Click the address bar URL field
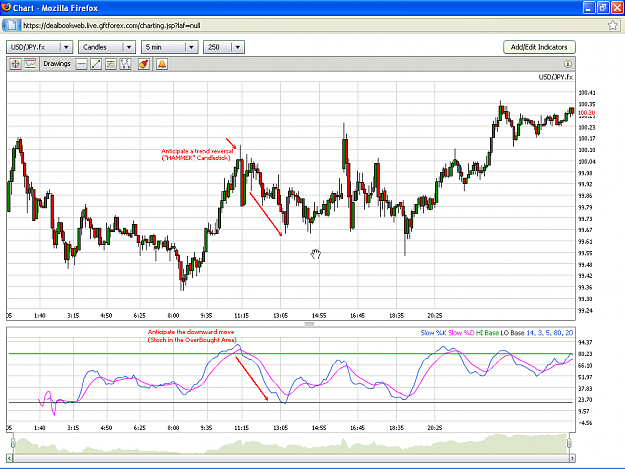The width and height of the screenshot is (625, 469). (311, 26)
